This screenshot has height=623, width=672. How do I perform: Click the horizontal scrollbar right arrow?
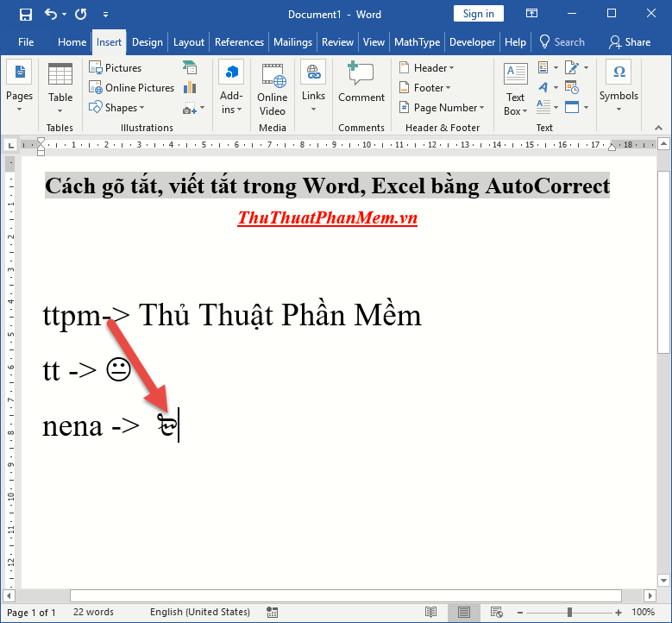[x=650, y=595]
